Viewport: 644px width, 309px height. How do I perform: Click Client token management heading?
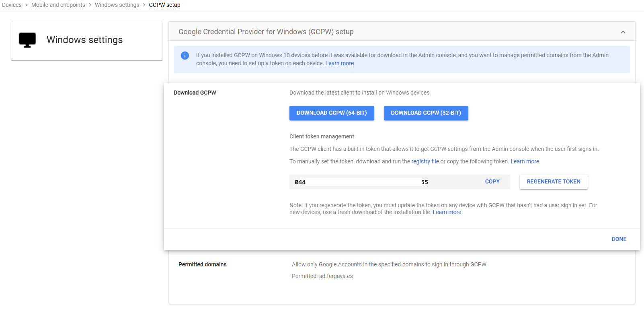322,136
